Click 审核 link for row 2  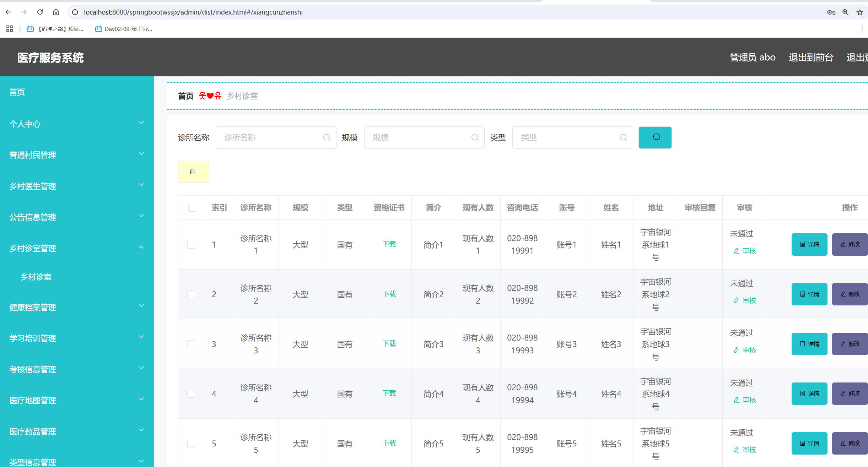745,301
